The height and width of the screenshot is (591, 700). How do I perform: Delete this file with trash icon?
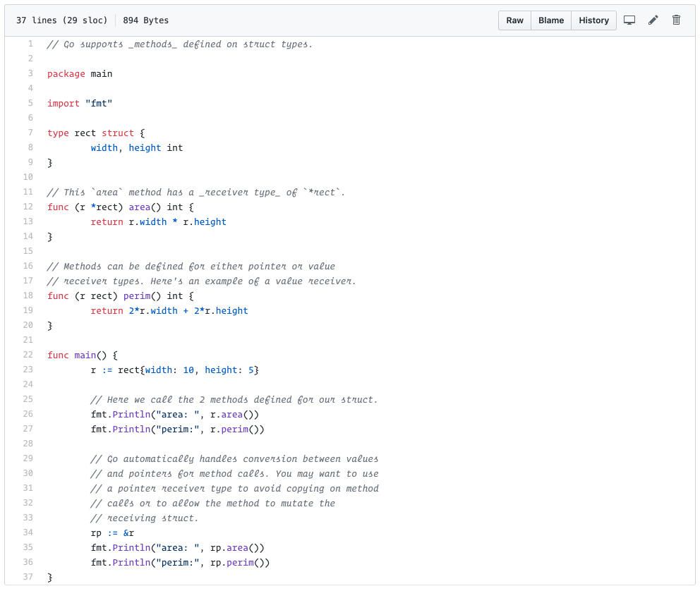(x=676, y=20)
